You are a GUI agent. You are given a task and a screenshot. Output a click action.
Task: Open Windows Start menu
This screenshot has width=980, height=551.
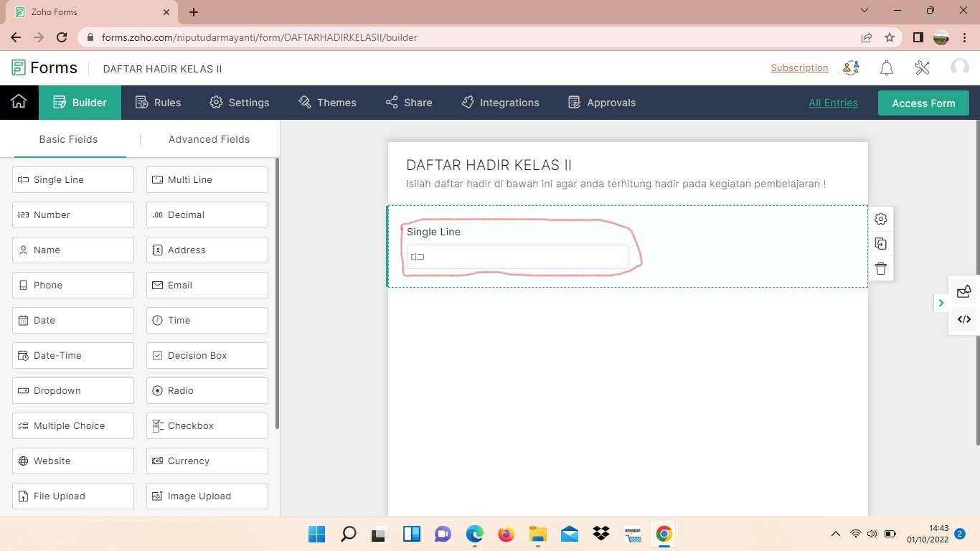point(316,534)
